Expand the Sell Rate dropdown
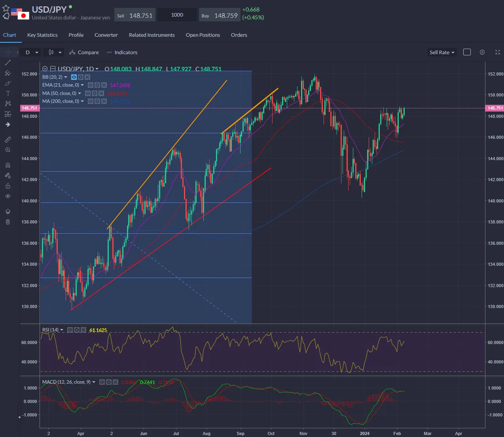 tap(441, 52)
